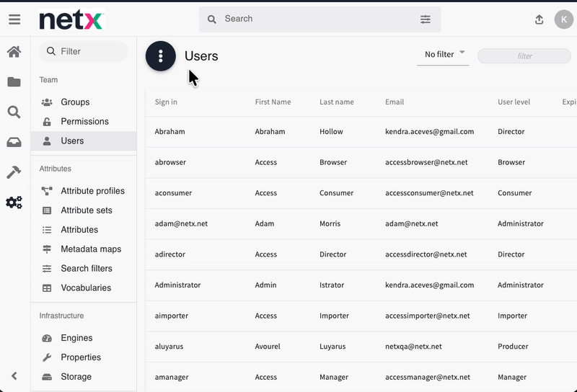Open the inbox tray icon in left rail
Viewport: 577px width, 392px height.
[14, 142]
